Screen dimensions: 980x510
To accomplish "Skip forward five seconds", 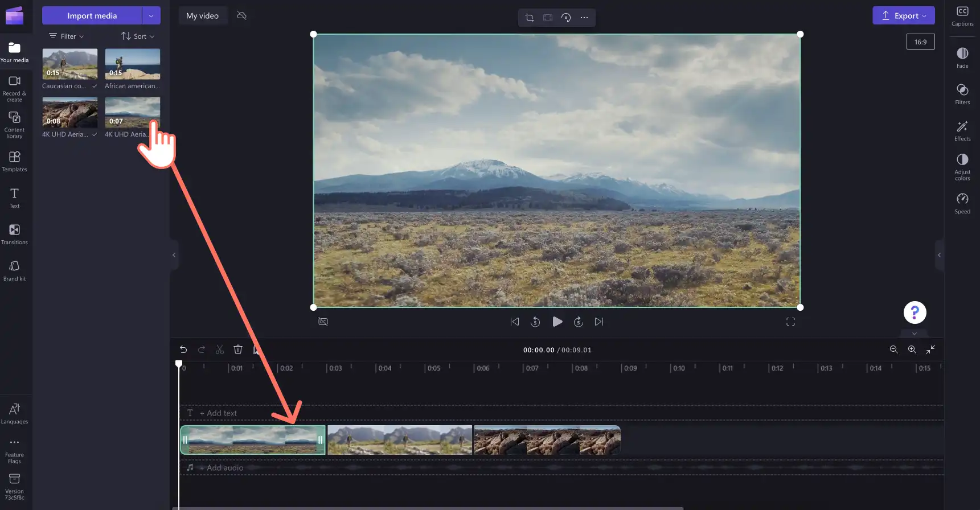I will tap(578, 322).
